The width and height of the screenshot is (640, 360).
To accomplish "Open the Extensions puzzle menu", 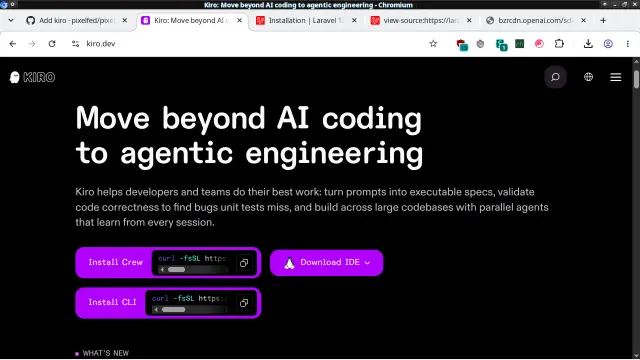I will (x=559, y=44).
